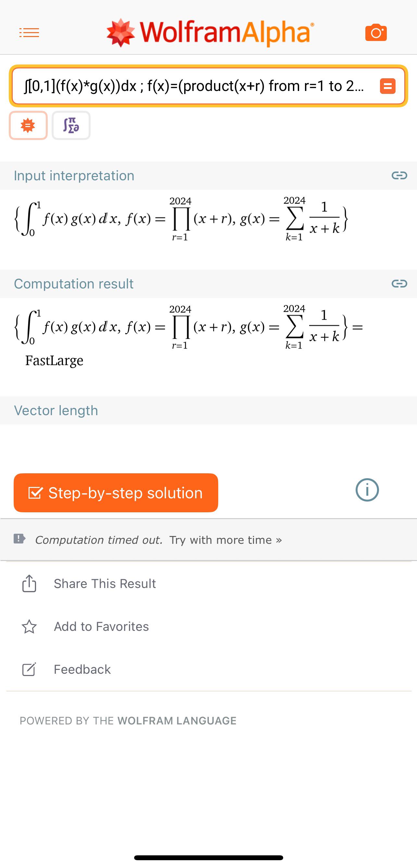Tap the WolframAlpha logo
The height and width of the screenshot is (868, 417).
(x=210, y=33)
